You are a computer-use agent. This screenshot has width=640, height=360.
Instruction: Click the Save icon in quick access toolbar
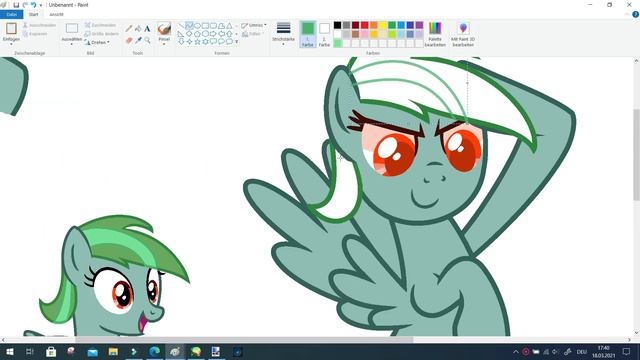(x=16, y=5)
